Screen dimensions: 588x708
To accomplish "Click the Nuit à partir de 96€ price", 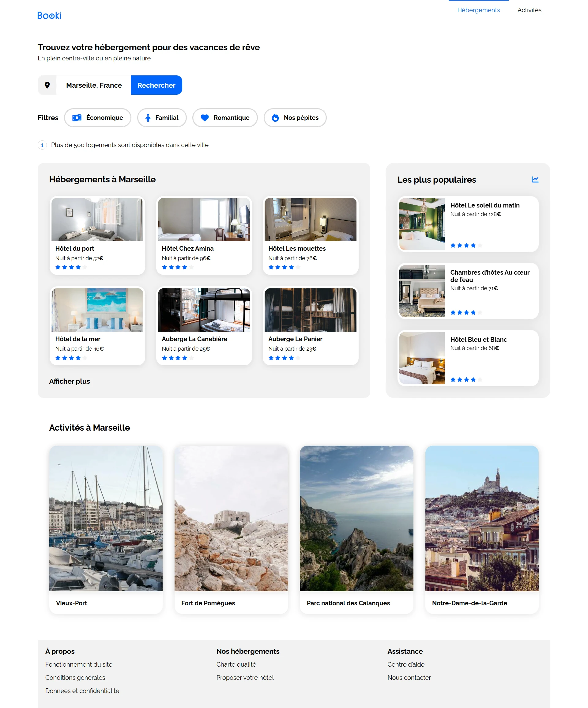I will (x=186, y=258).
